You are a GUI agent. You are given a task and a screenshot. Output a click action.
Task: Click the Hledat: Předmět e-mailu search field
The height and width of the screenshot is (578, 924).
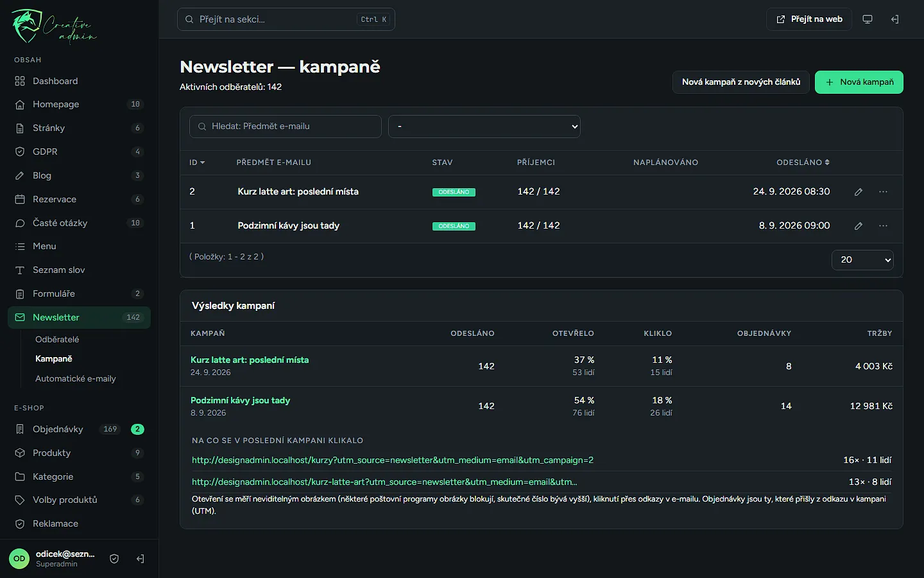[x=286, y=127]
